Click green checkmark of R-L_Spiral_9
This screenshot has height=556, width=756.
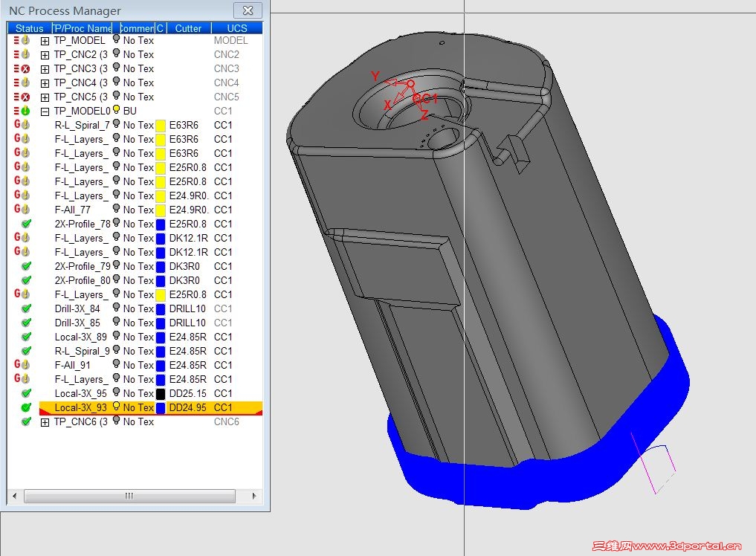click(x=27, y=351)
